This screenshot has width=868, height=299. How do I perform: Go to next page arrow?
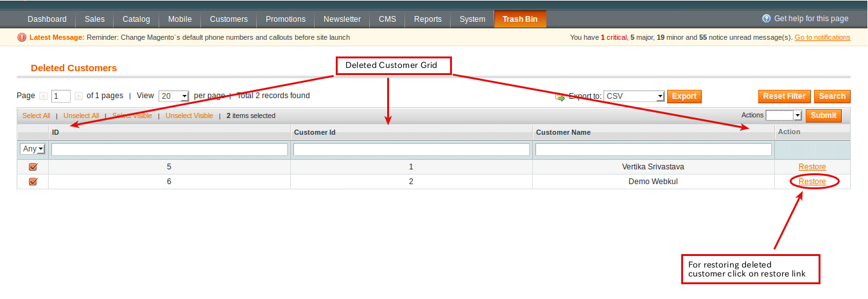78,96
